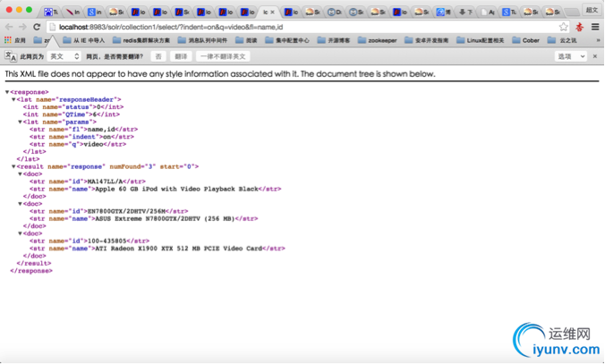
Task: Click the indent 'on' str line
Action: click(x=81, y=137)
